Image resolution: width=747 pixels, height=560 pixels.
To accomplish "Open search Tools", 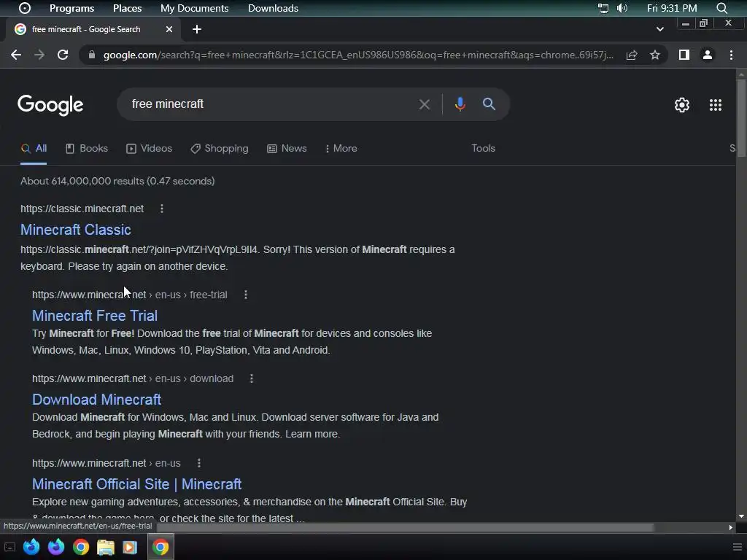I will (483, 148).
